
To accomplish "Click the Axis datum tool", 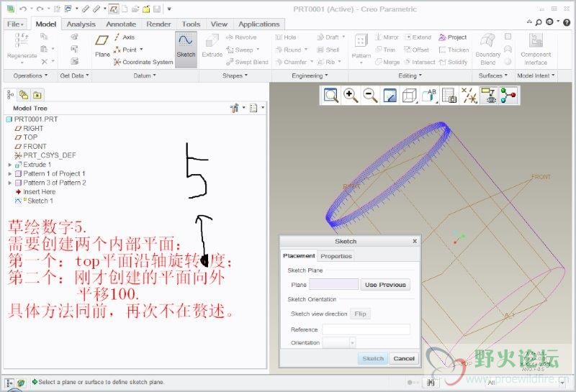I will [x=125, y=37].
